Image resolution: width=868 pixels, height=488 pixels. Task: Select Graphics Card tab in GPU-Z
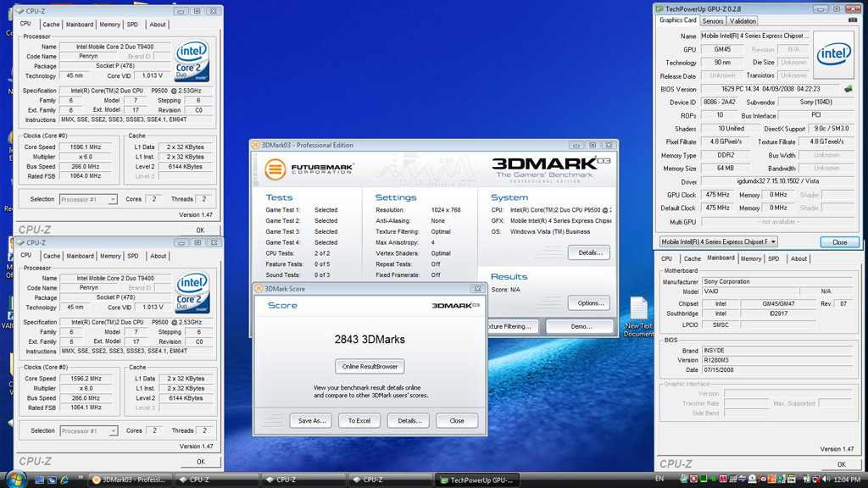[677, 20]
